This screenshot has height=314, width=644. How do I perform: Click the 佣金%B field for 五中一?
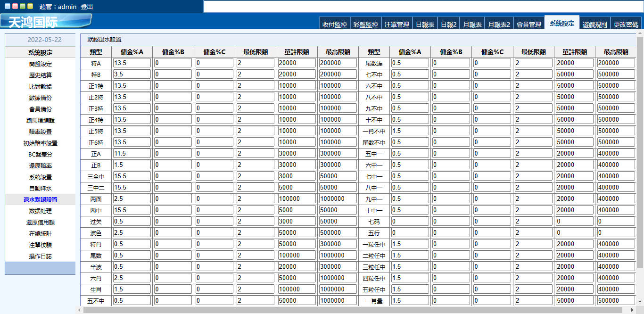(451, 153)
